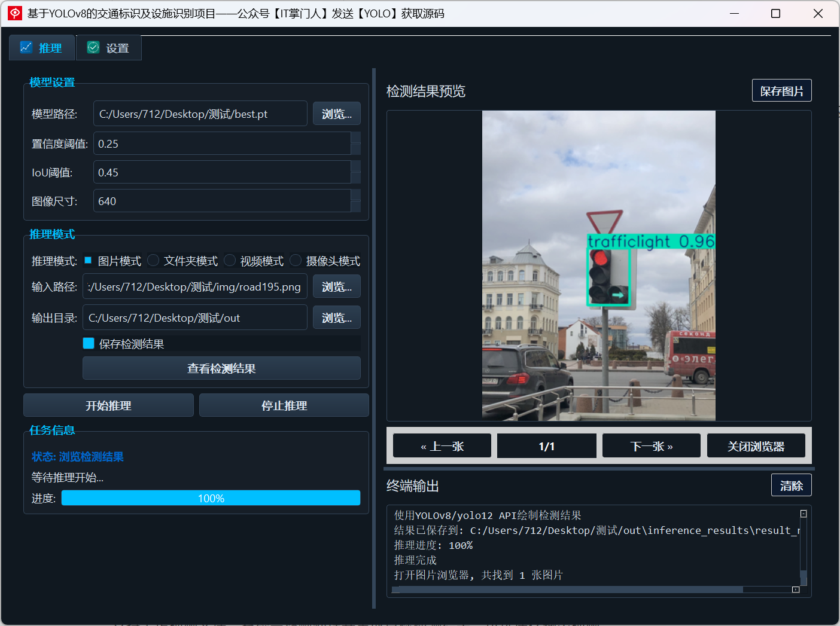This screenshot has height=626, width=840.
Task: Close the image browser with 关闭浏览器
Action: tap(756, 446)
